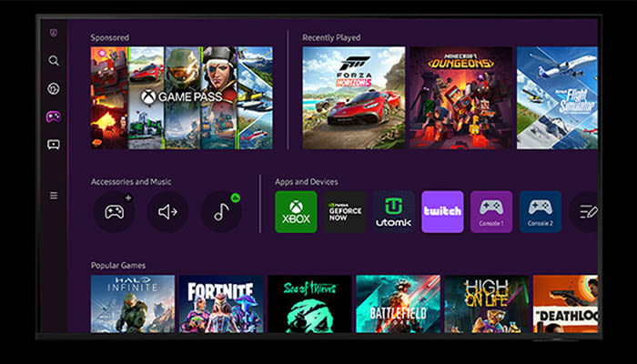Select the Console 2 device

tap(541, 212)
